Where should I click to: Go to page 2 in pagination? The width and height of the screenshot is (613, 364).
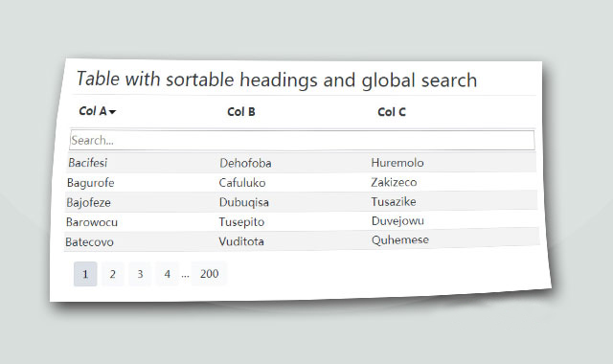113,274
